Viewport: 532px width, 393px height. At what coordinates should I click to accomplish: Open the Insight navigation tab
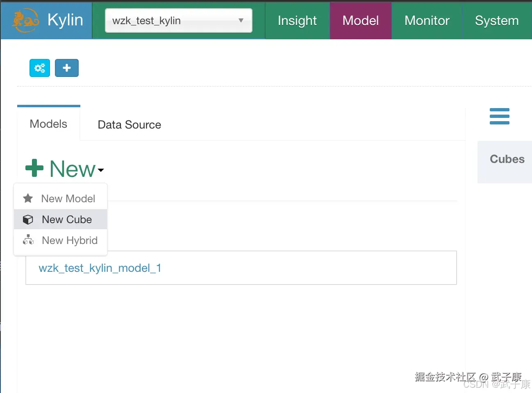[x=297, y=20]
